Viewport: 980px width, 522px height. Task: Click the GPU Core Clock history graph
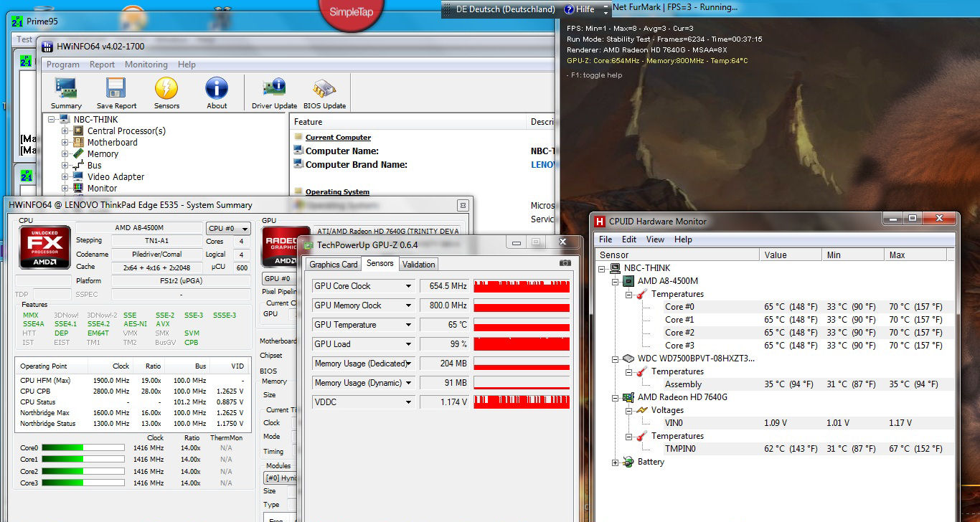coord(522,286)
